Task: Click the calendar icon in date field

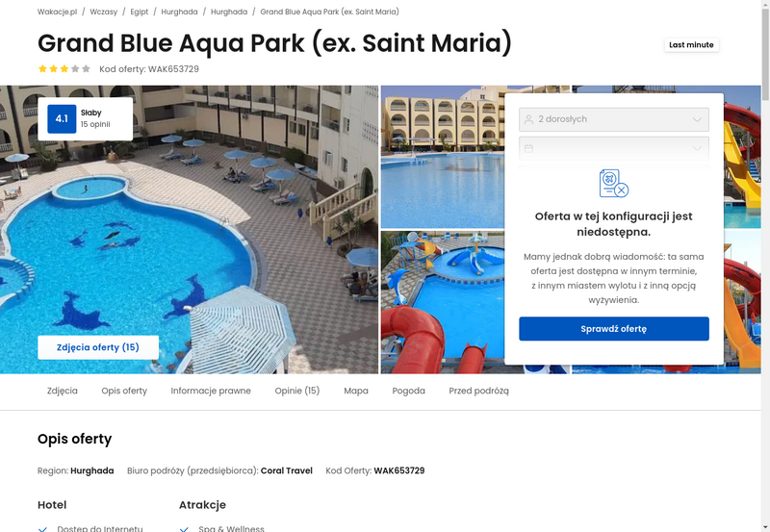Action: [528, 148]
